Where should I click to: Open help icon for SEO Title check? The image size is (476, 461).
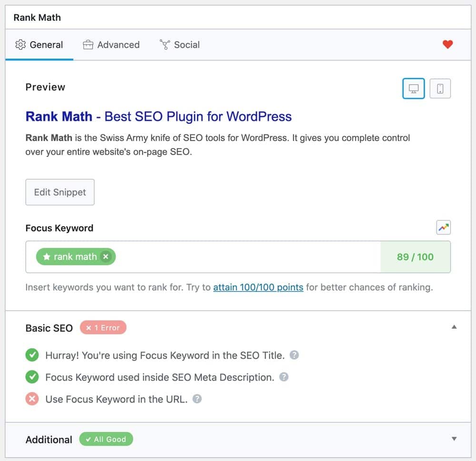coord(294,355)
